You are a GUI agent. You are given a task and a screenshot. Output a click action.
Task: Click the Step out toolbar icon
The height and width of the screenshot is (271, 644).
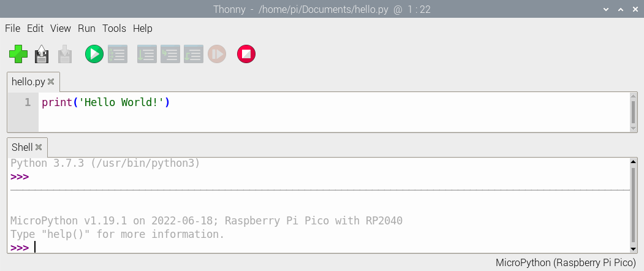pyautogui.click(x=193, y=55)
